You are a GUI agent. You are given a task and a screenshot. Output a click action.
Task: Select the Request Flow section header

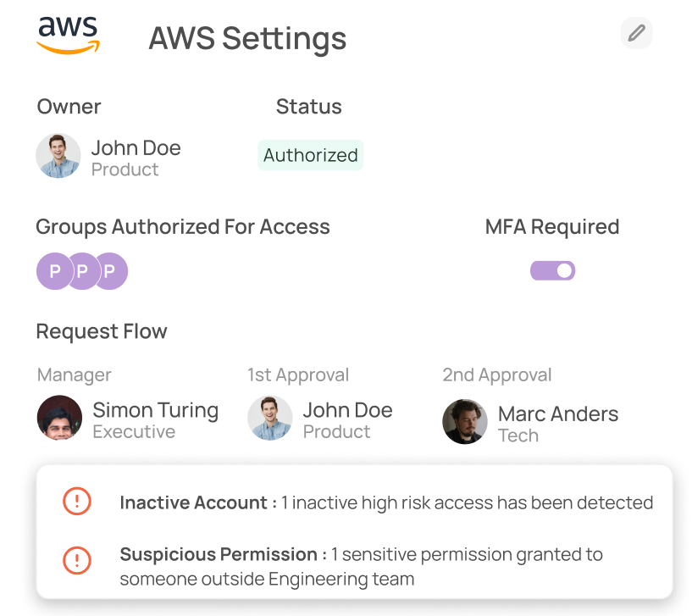[101, 331]
